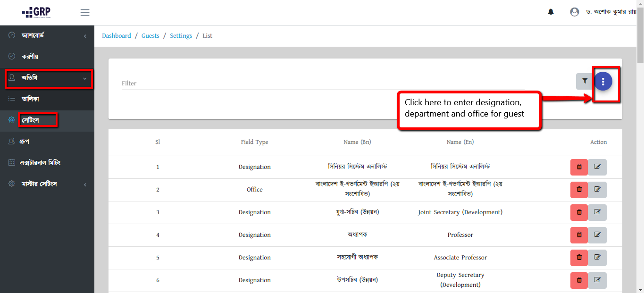Open the hamburger sidebar toggle menu
This screenshot has height=293, width=644.
(x=85, y=12)
